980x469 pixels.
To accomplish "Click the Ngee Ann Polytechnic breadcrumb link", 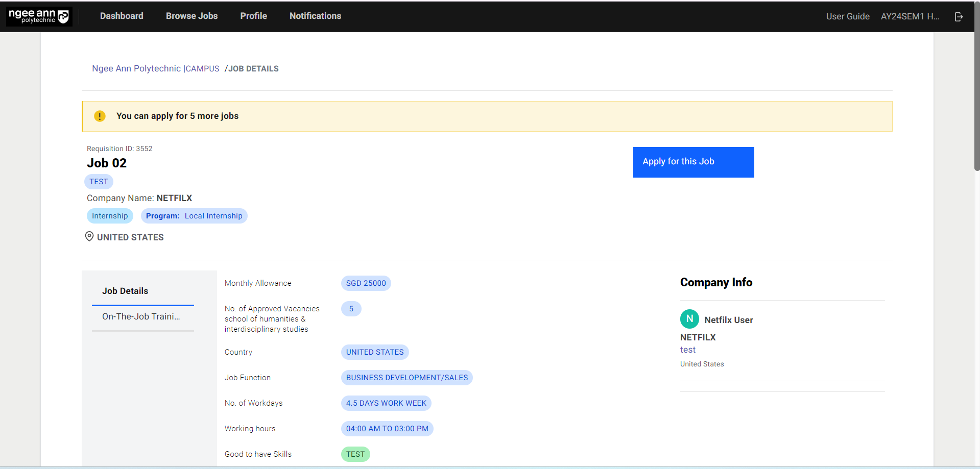I will click(x=136, y=68).
